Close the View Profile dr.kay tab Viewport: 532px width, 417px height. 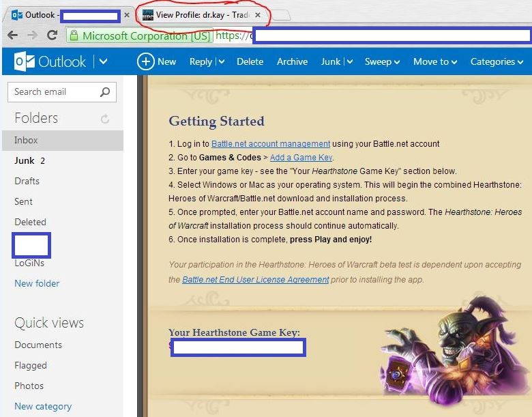tap(258, 15)
